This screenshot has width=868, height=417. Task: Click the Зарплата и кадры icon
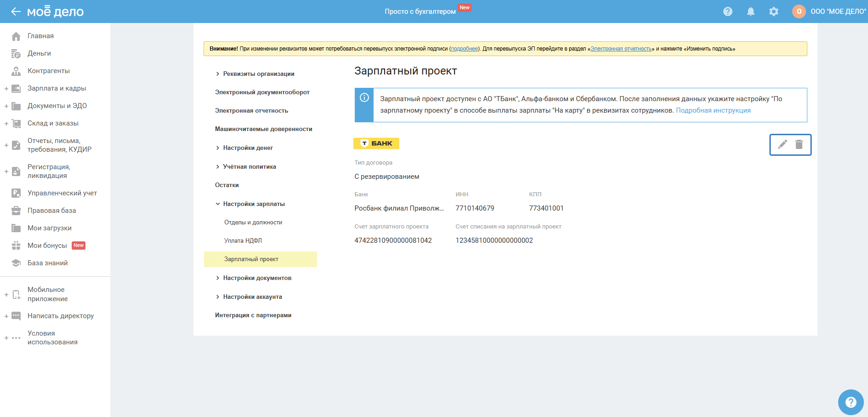tap(16, 88)
